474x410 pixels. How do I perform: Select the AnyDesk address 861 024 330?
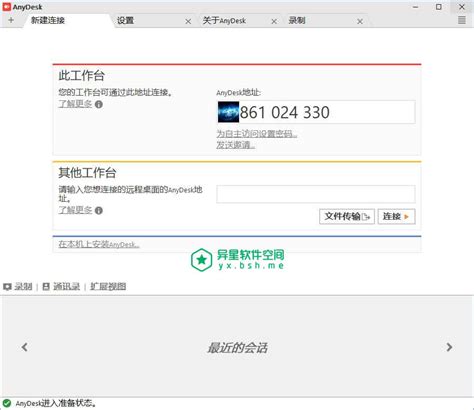click(285, 112)
